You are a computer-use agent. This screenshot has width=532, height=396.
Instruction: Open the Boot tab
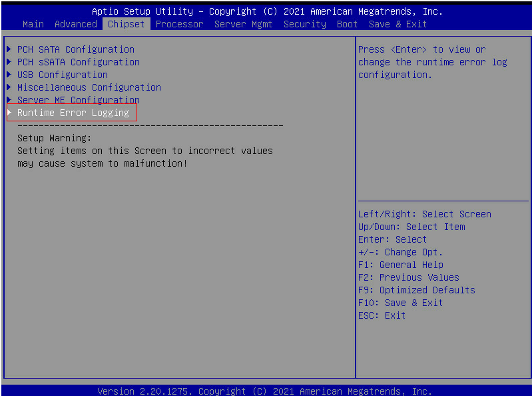347,24
